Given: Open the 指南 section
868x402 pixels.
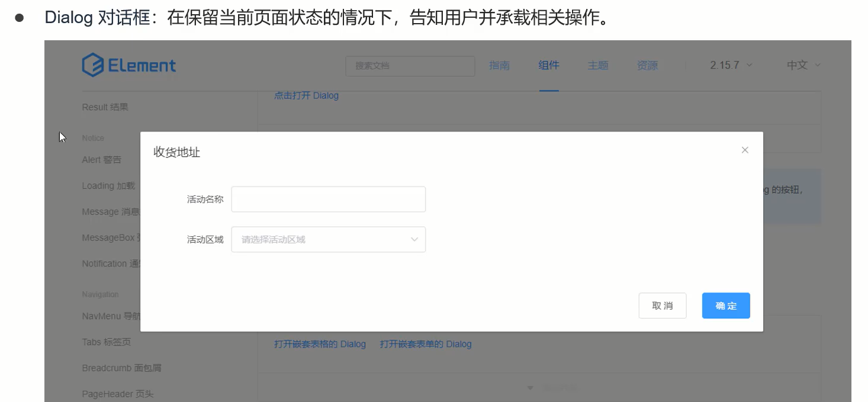Looking at the screenshot, I should 500,66.
